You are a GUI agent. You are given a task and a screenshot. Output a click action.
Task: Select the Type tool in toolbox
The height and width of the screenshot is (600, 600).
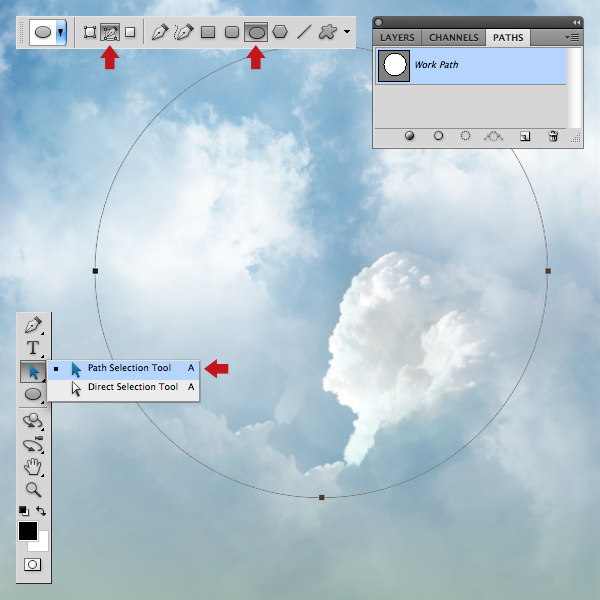click(33, 348)
